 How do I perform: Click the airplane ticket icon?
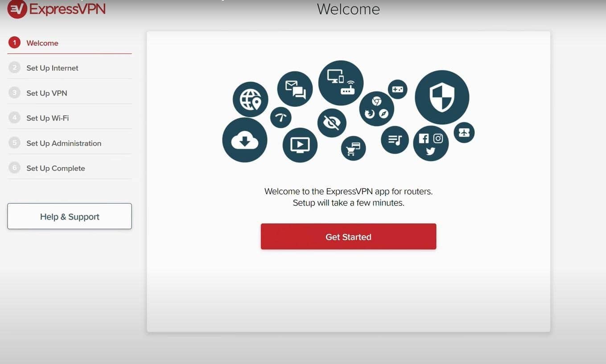[x=464, y=132]
